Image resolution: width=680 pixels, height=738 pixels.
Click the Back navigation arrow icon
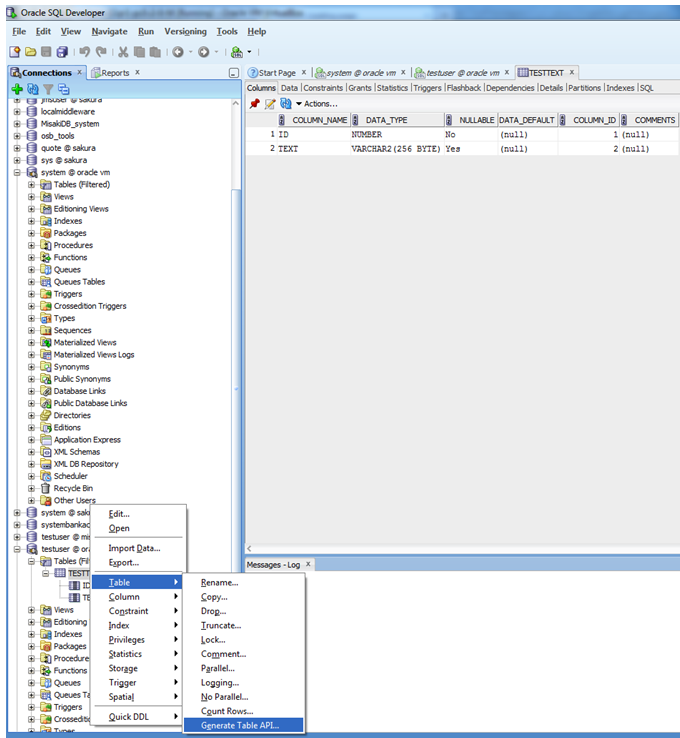pos(178,52)
